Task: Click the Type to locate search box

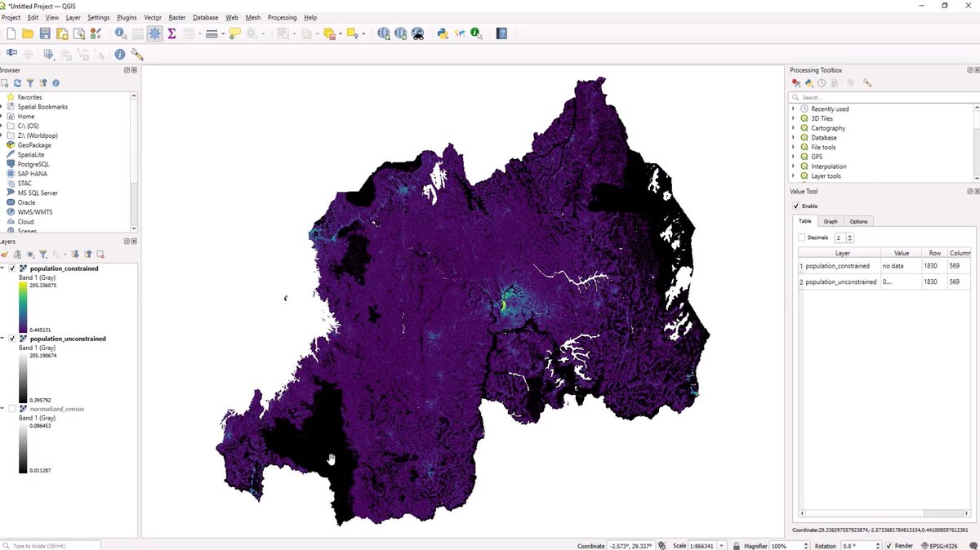Action: (x=51, y=545)
